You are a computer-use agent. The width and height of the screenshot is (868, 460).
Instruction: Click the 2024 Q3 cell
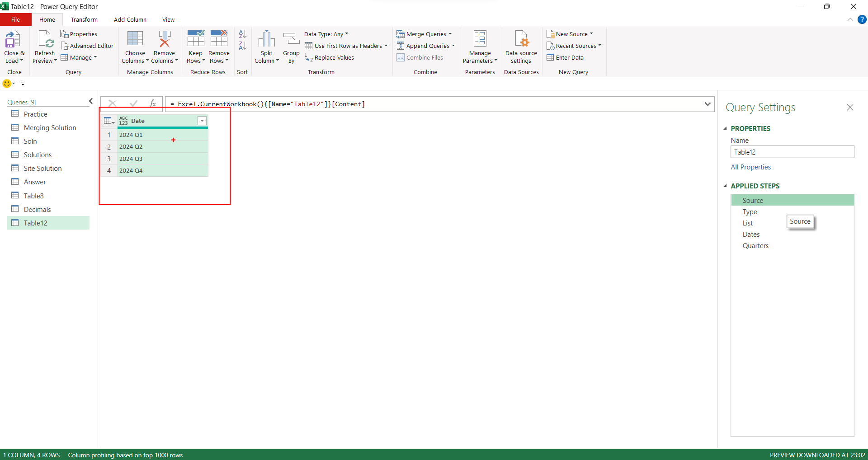162,159
